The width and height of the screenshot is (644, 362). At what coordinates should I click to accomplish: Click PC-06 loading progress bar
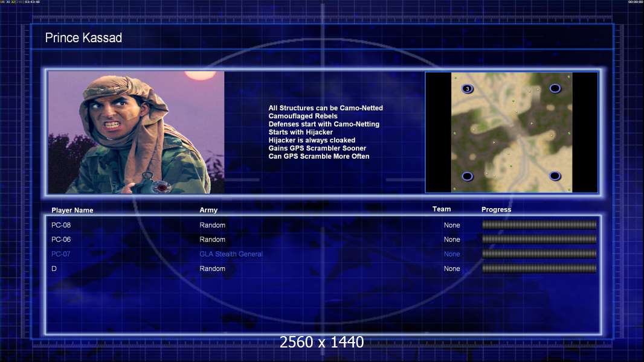(x=539, y=239)
